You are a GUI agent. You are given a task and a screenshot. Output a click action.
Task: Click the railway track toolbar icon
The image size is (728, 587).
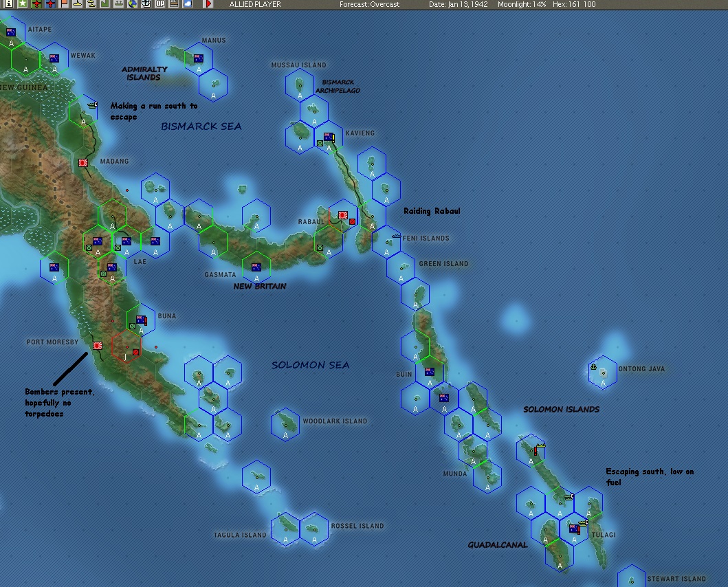174,3
